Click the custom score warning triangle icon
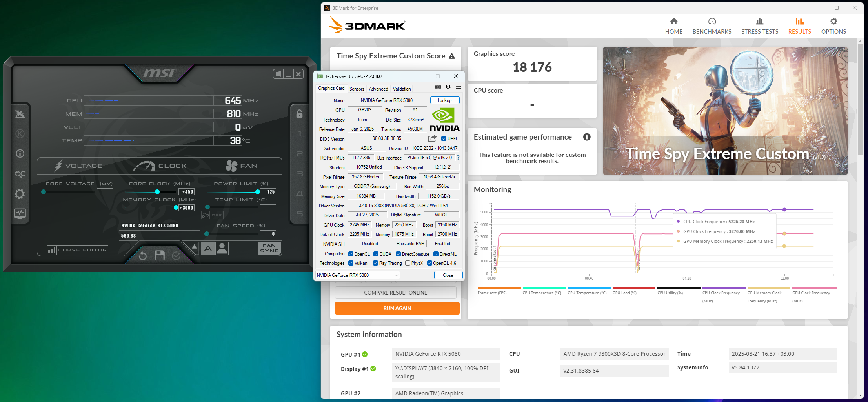Image resolution: width=868 pixels, height=402 pixels. 452,56
